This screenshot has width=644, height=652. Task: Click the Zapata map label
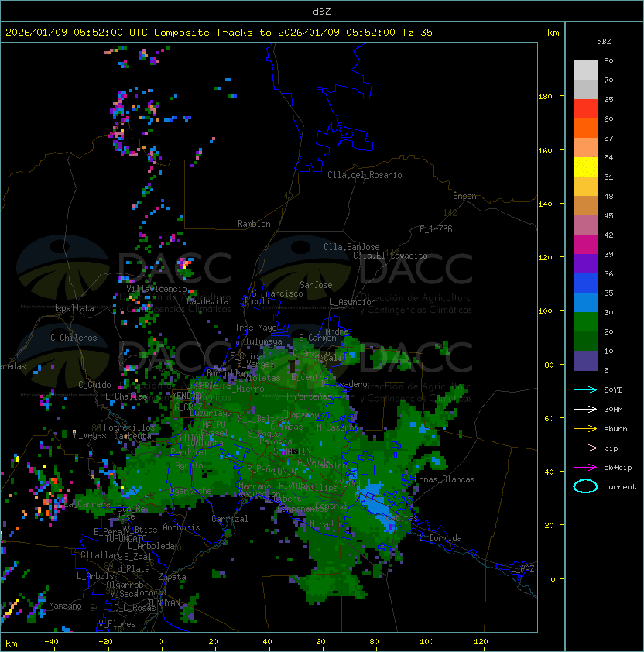[172, 577]
